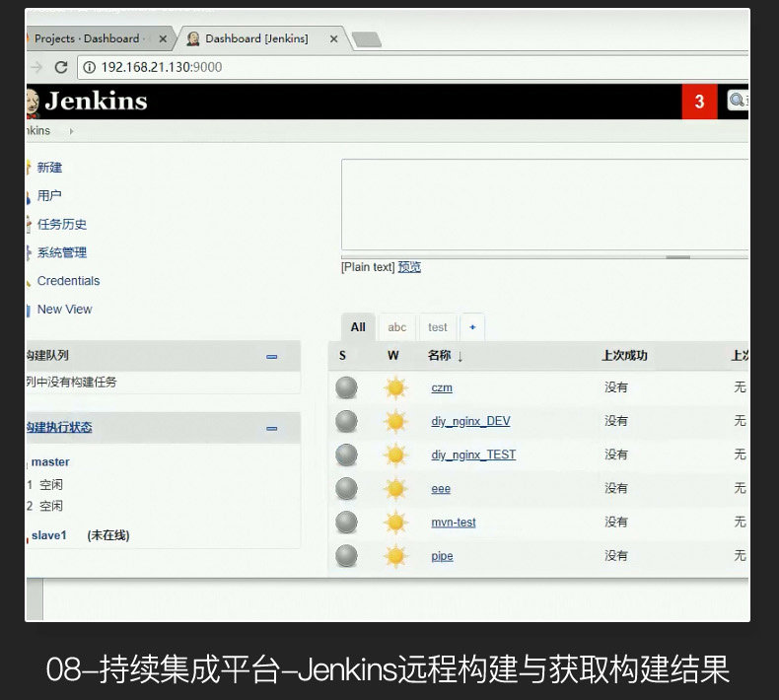Click inside the description text area
The height and width of the screenshot is (700, 779).
545,205
